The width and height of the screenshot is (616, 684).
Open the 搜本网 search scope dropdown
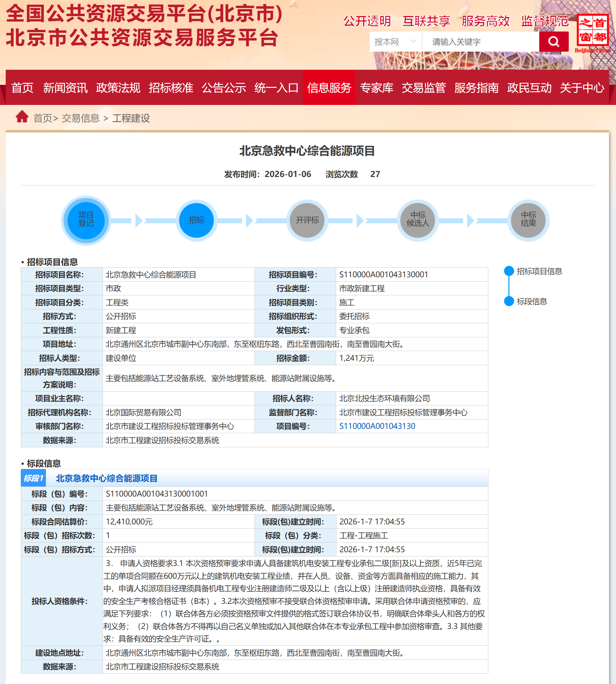395,42
